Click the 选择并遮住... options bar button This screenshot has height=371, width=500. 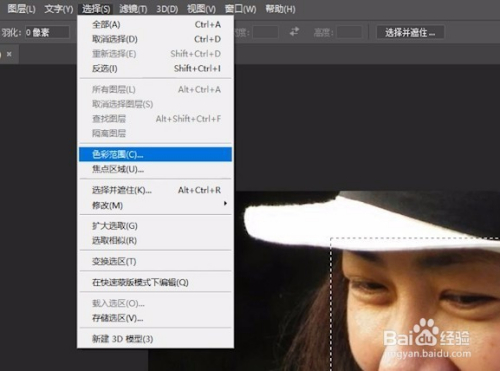(410, 32)
